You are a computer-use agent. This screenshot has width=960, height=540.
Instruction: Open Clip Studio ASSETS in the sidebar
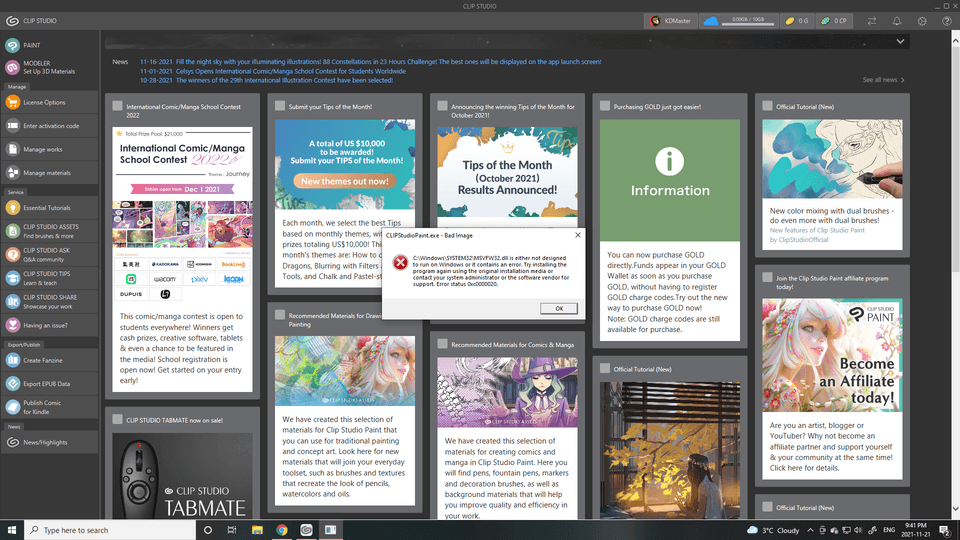point(50,231)
